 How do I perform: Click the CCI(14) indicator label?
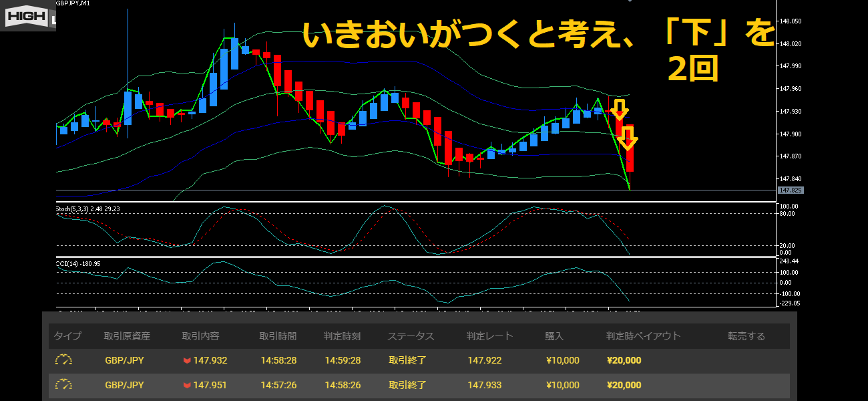[x=78, y=263]
